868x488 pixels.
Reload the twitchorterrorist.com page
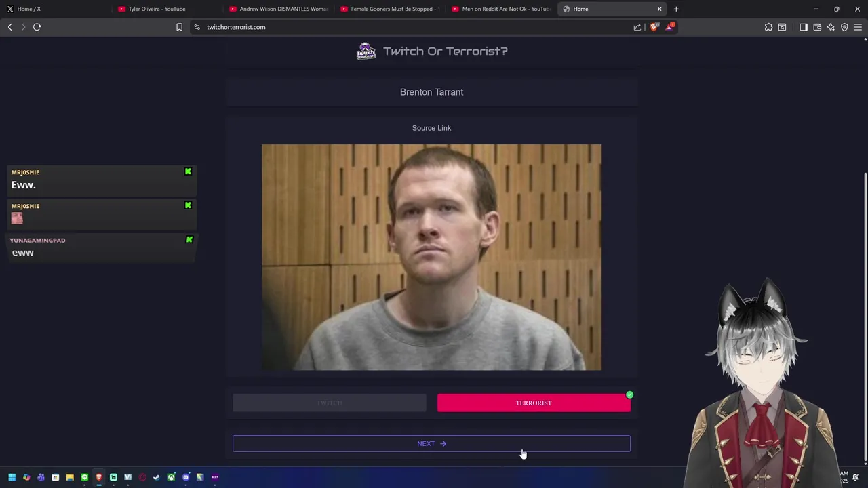(37, 27)
